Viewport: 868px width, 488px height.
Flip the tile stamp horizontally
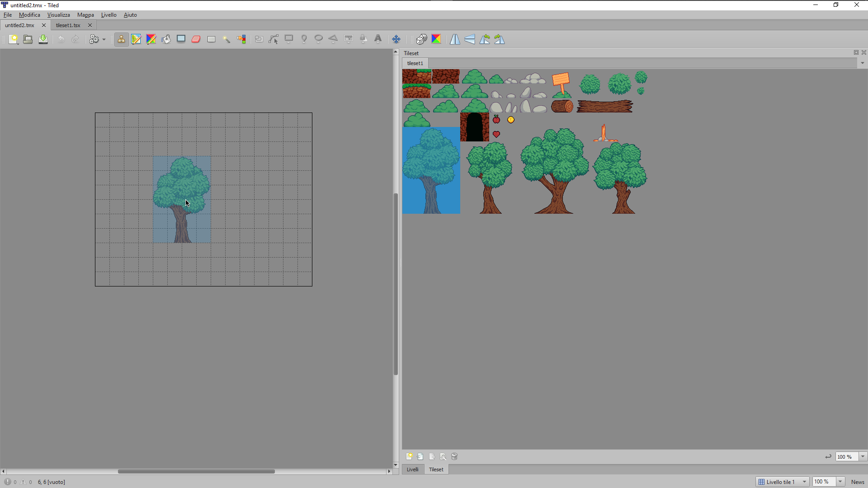(454, 39)
